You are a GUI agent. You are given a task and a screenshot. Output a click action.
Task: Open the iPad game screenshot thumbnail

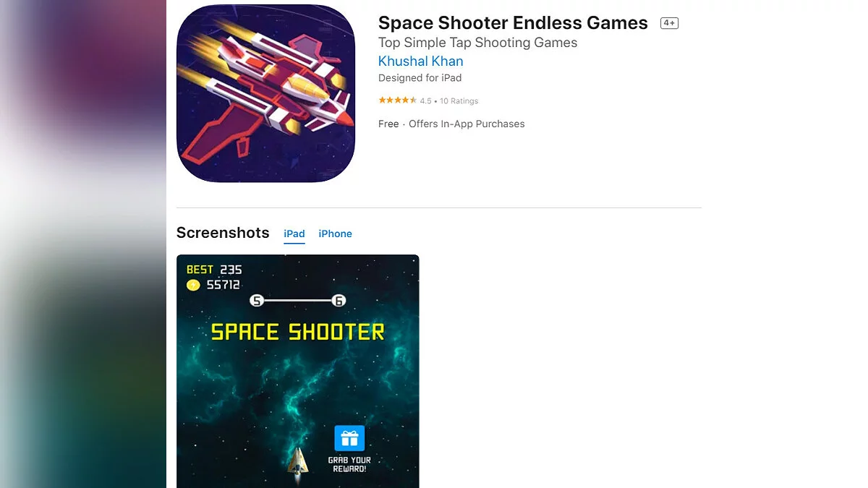(298, 371)
